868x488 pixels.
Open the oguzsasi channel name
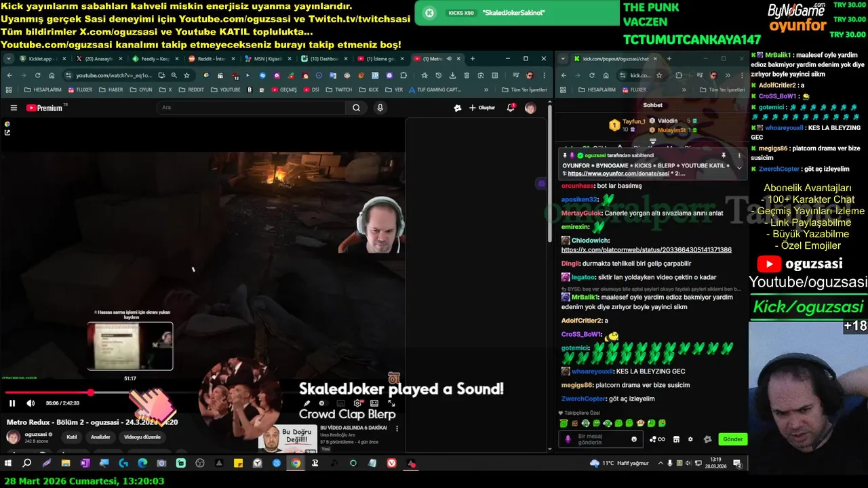(x=36, y=434)
